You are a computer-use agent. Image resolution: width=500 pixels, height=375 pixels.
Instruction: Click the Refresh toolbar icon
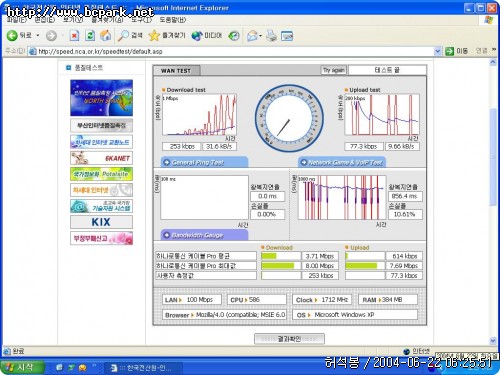point(90,35)
